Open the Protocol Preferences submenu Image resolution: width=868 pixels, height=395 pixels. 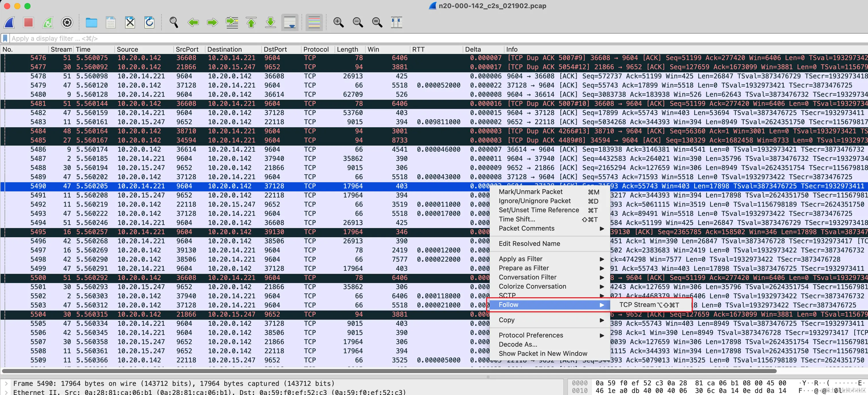(550, 335)
